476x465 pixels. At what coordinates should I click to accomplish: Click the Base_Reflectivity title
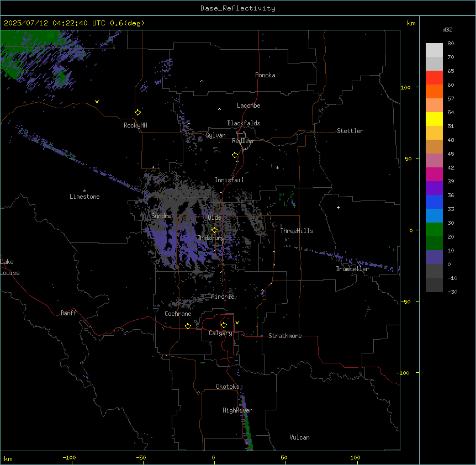tap(238, 8)
